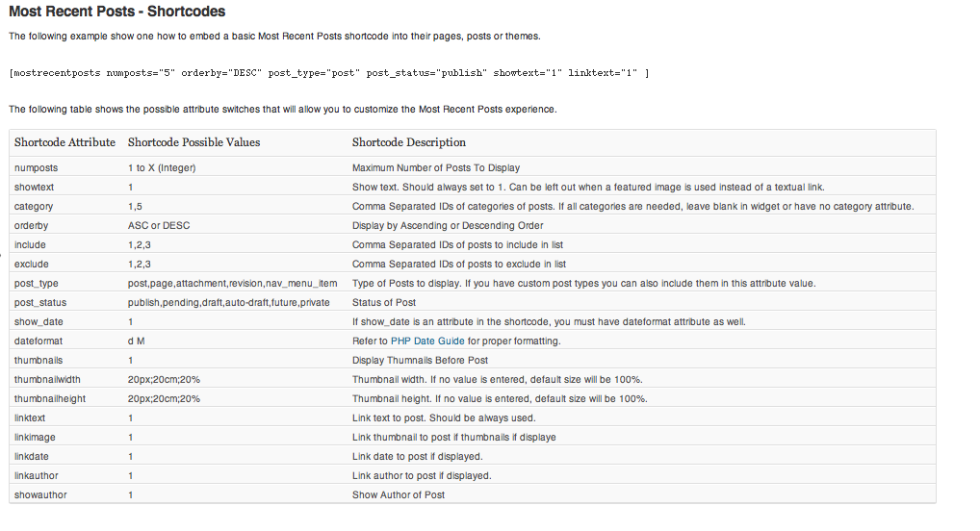
Task: Click the showtext attribute row
Action: click(x=473, y=187)
